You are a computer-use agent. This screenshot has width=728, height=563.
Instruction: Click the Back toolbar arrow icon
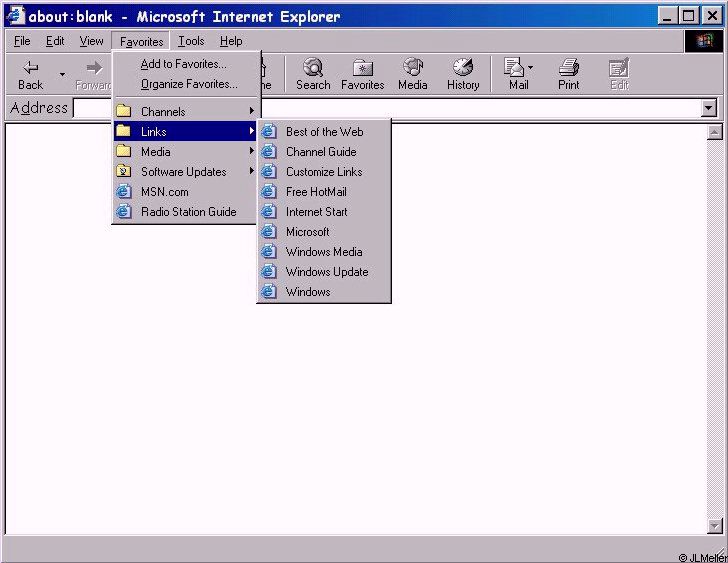31,68
